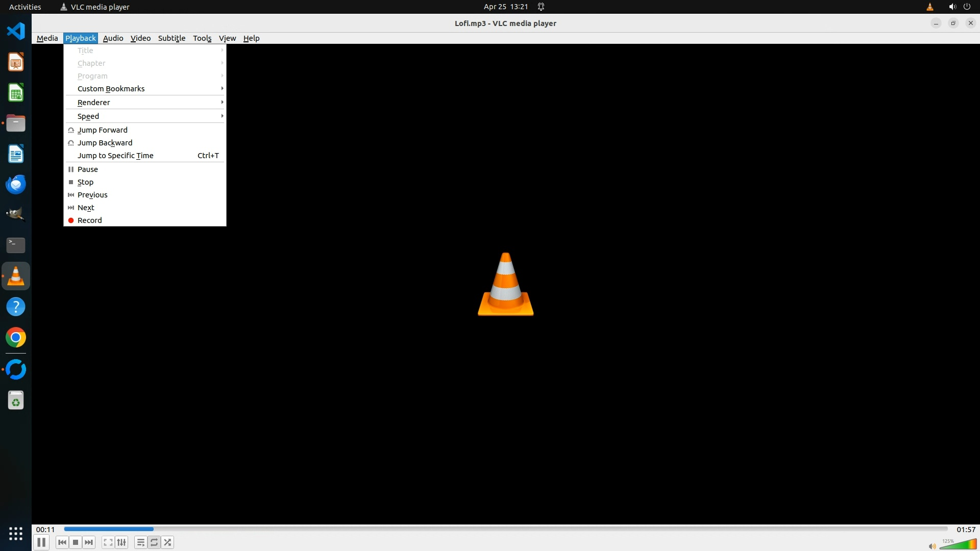Open extended settings equalizer icon
Viewport: 980px width, 551px height.
pyautogui.click(x=121, y=542)
